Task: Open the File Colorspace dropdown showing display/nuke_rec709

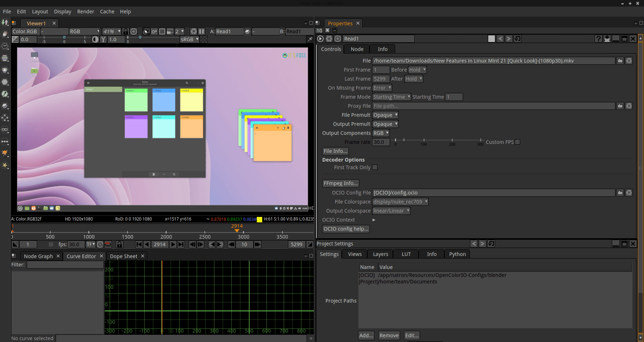Action: (x=400, y=201)
